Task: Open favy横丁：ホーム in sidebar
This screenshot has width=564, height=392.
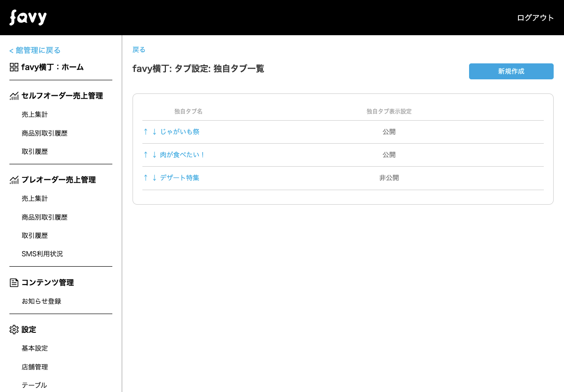Action: click(53, 67)
